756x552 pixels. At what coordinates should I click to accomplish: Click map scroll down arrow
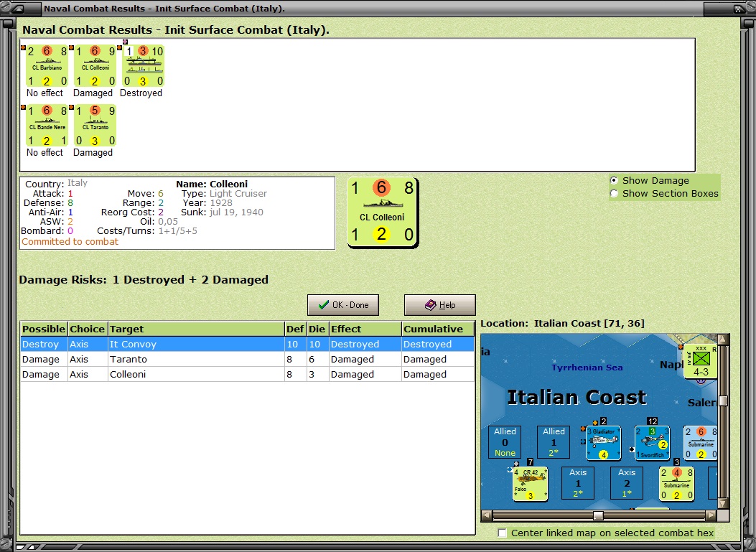click(x=723, y=504)
